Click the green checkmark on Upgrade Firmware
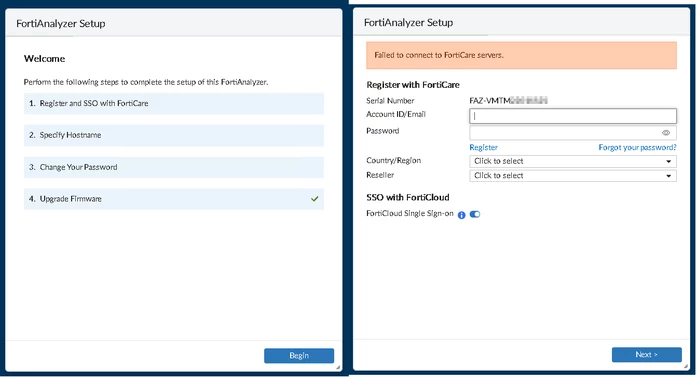Screen dimensions: 697x377 [315, 199]
